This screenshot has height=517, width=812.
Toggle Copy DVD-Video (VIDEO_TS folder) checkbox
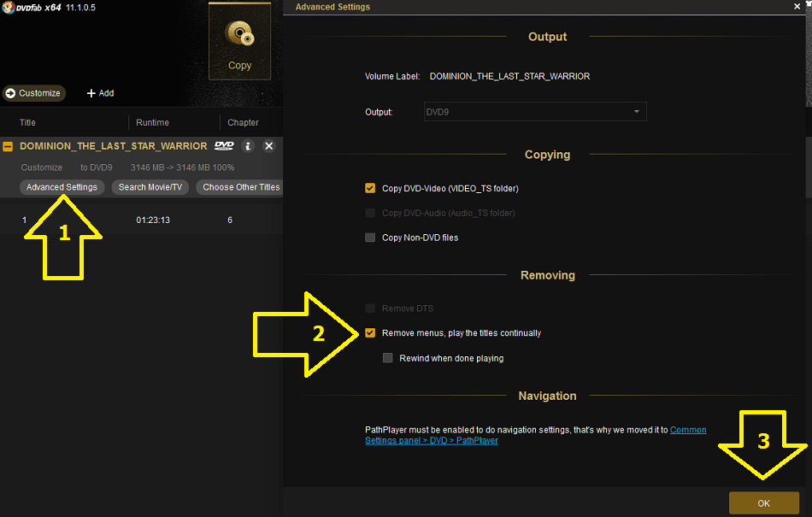[370, 188]
